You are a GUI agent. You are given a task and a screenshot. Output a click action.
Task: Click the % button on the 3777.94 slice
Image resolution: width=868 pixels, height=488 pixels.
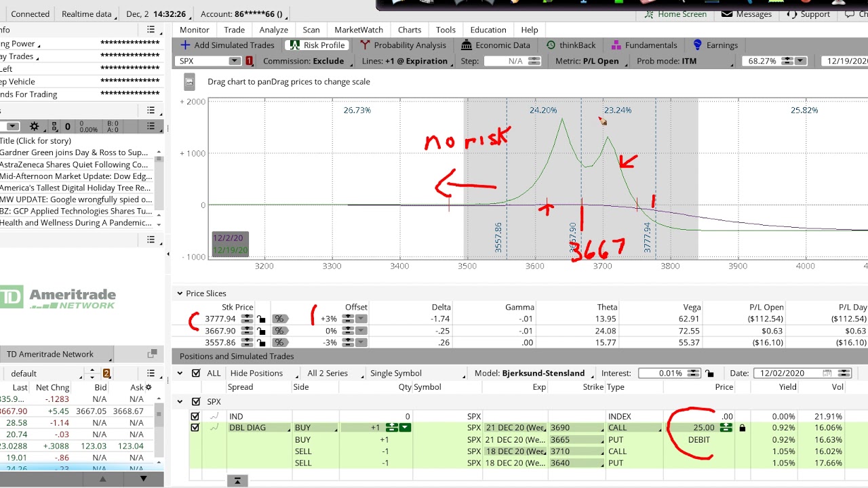point(279,319)
